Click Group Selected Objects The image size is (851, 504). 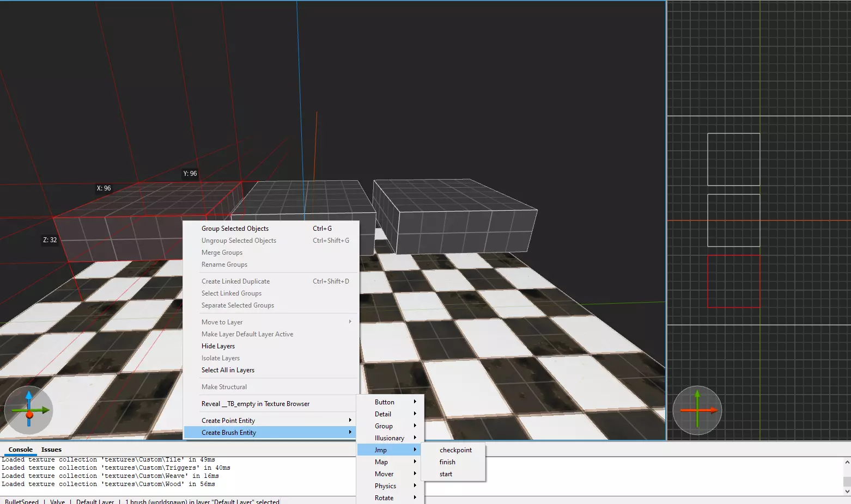point(235,229)
